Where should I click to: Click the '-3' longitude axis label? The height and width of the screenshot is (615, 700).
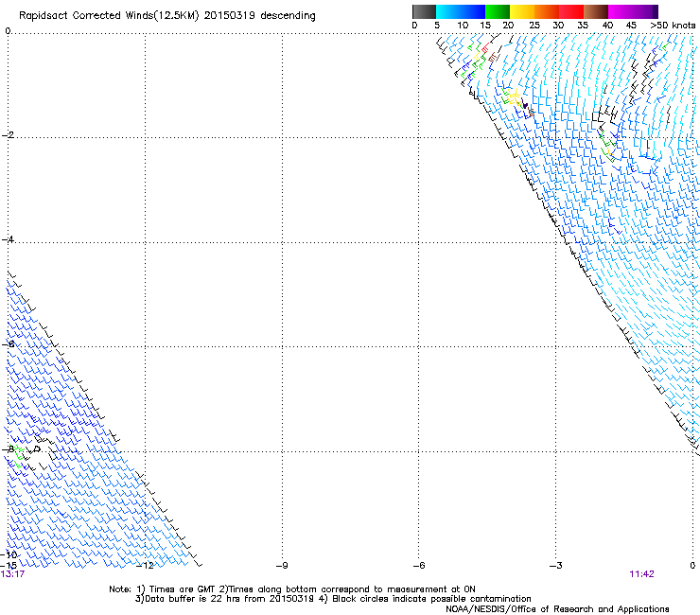(556, 566)
